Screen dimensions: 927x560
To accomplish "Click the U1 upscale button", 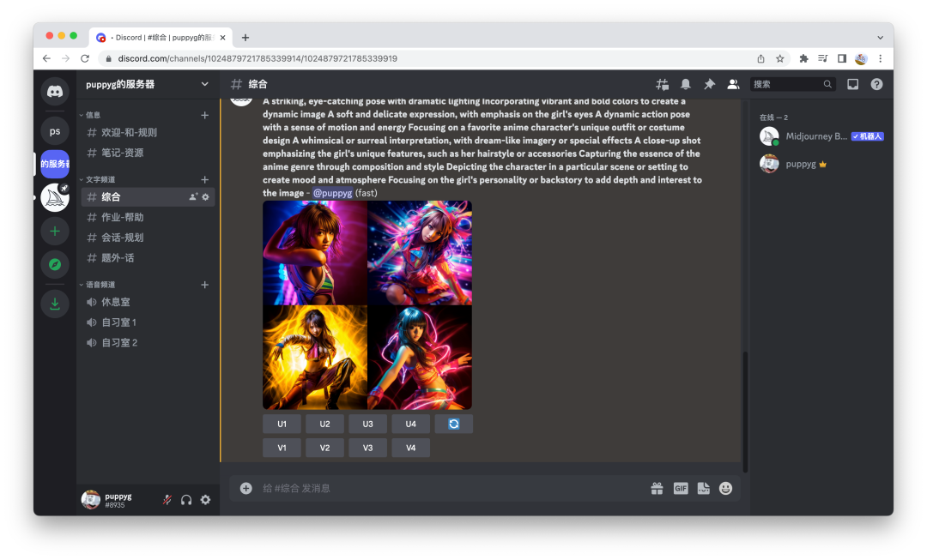I will pyautogui.click(x=282, y=424).
